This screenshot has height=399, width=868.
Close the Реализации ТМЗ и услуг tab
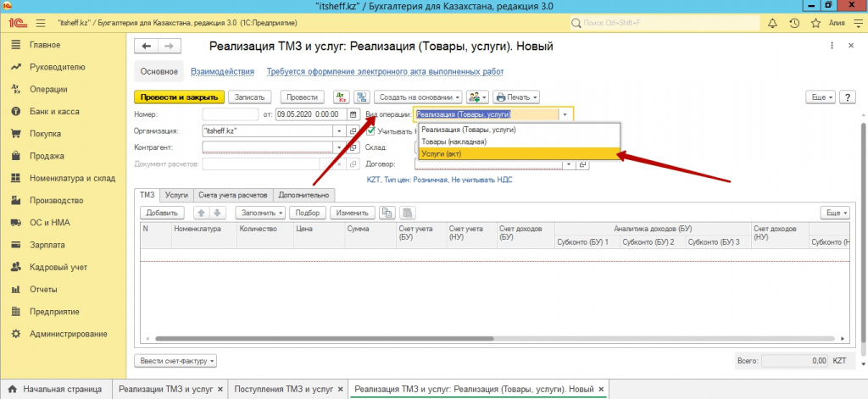220,389
